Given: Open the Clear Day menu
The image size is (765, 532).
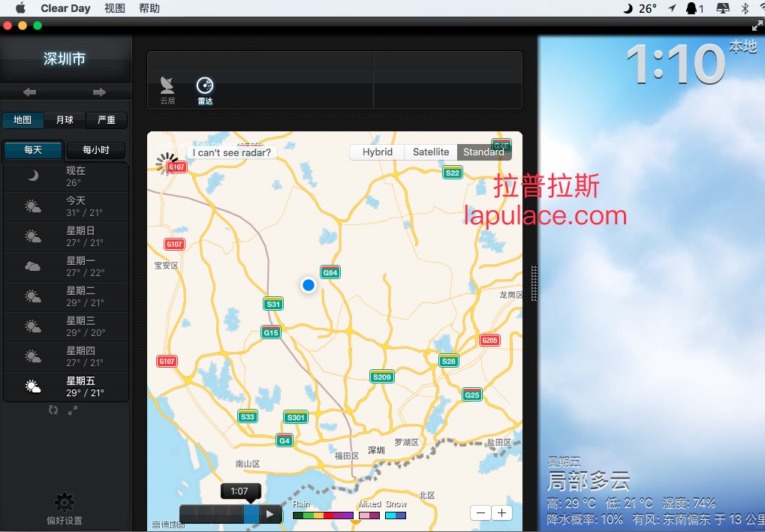Looking at the screenshot, I should [x=65, y=8].
